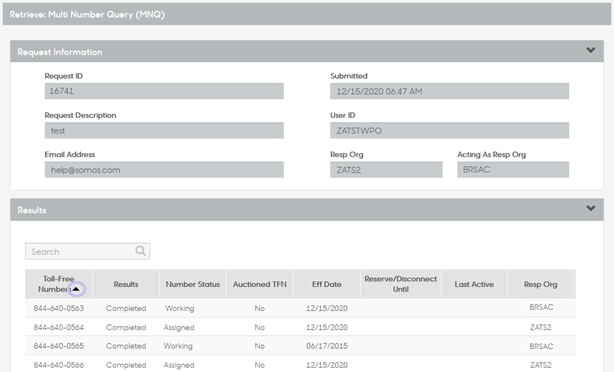Click Working status for 844-640-0565
This screenshot has height=372, width=614.
(178, 346)
